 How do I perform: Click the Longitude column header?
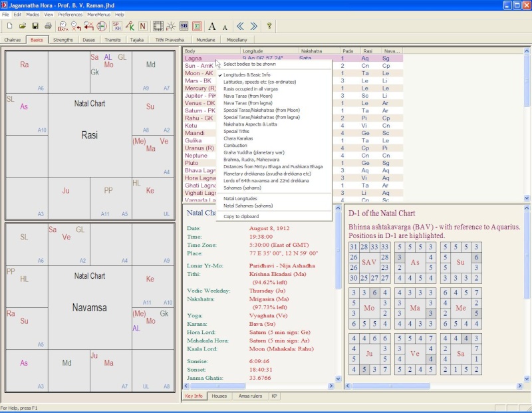click(x=269, y=51)
